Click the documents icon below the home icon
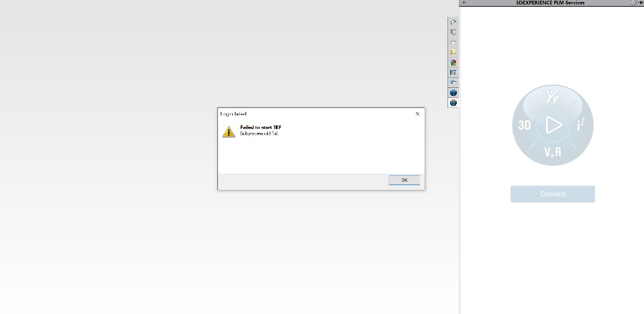This screenshot has width=644, height=314. (x=453, y=32)
